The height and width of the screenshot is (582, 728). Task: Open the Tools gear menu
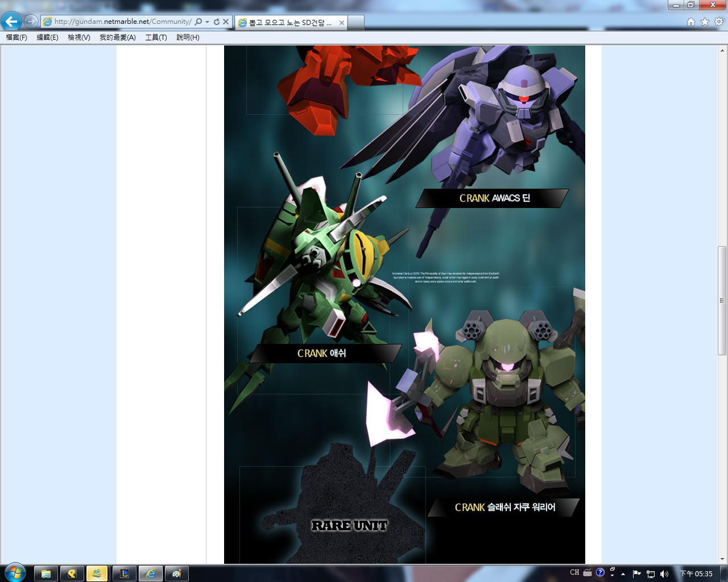[x=719, y=22]
